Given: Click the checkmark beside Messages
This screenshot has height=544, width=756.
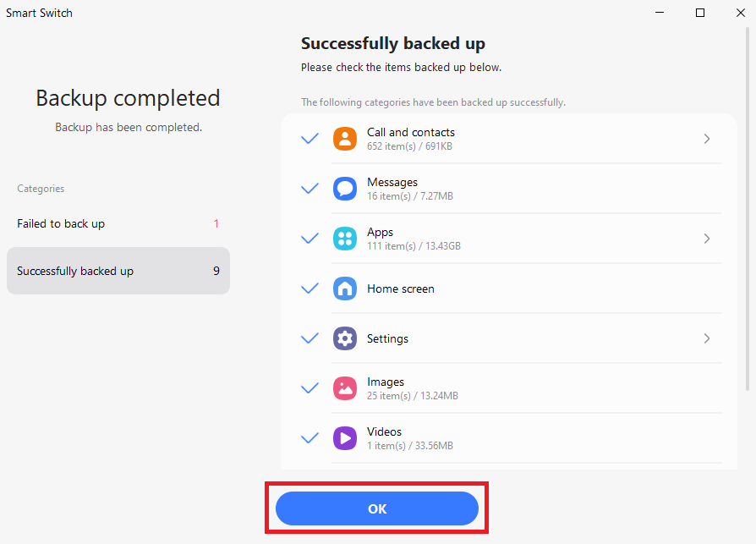Looking at the screenshot, I should (x=310, y=189).
